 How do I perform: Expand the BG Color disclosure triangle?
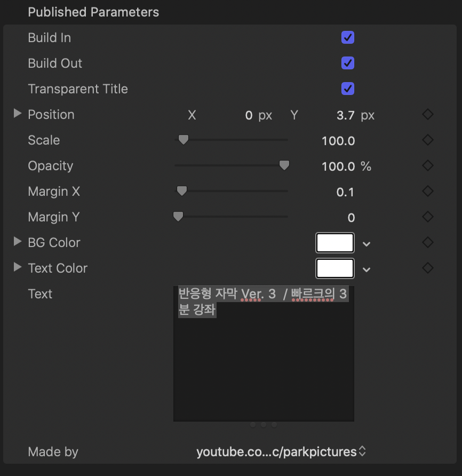(x=18, y=242)
